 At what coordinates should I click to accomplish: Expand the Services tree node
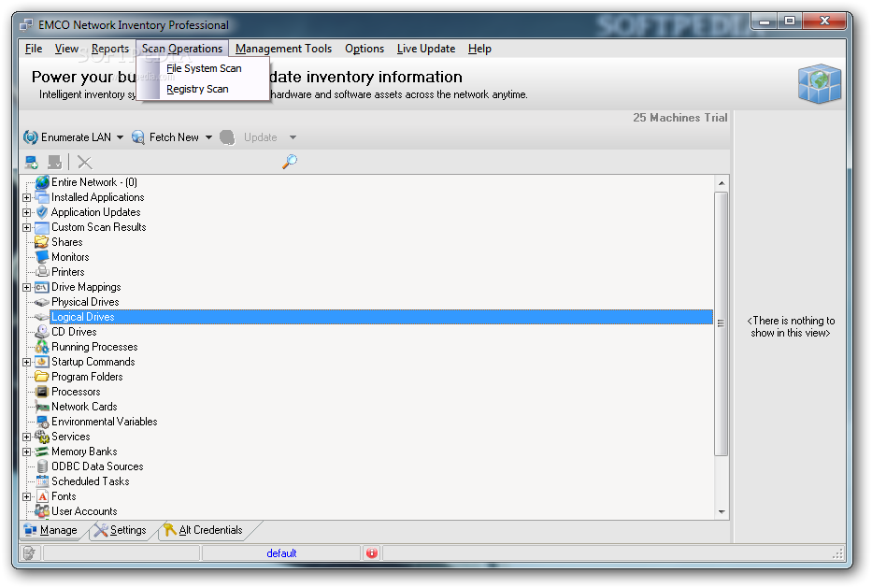27,437
